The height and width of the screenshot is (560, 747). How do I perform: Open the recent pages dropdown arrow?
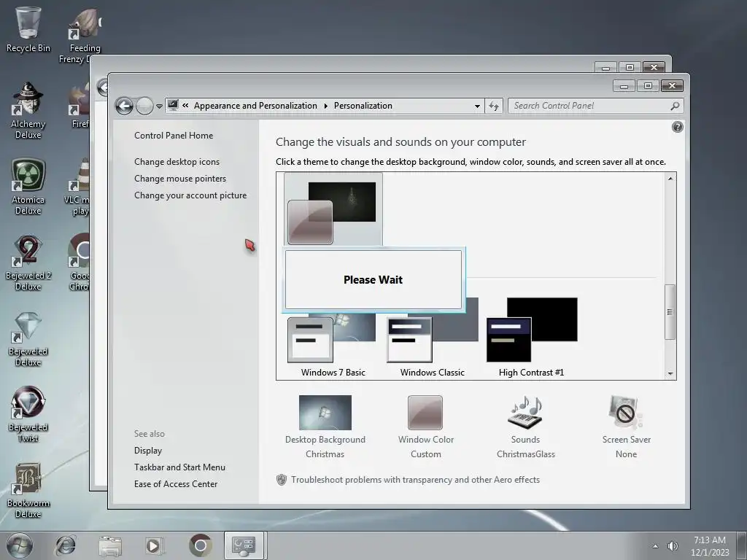coord(159,106)
